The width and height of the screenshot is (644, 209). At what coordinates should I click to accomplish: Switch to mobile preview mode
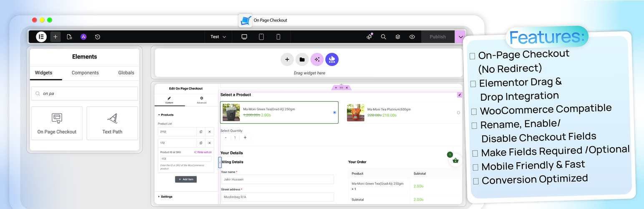[278, 37]
